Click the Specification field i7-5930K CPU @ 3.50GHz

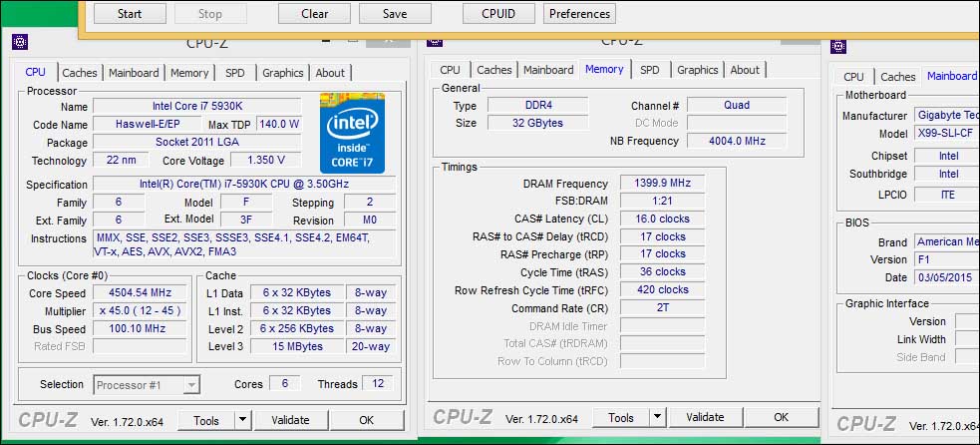pos(244,184)
